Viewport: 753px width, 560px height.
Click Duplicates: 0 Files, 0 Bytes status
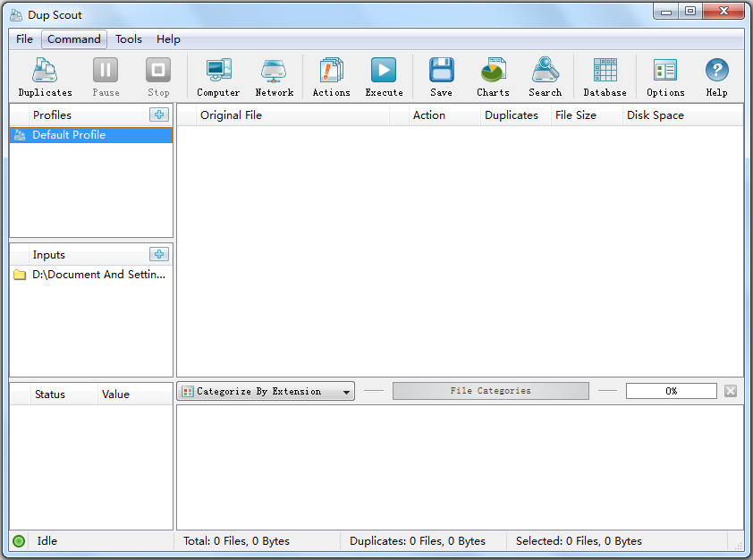pyautogui.click(x=418, y=541)
